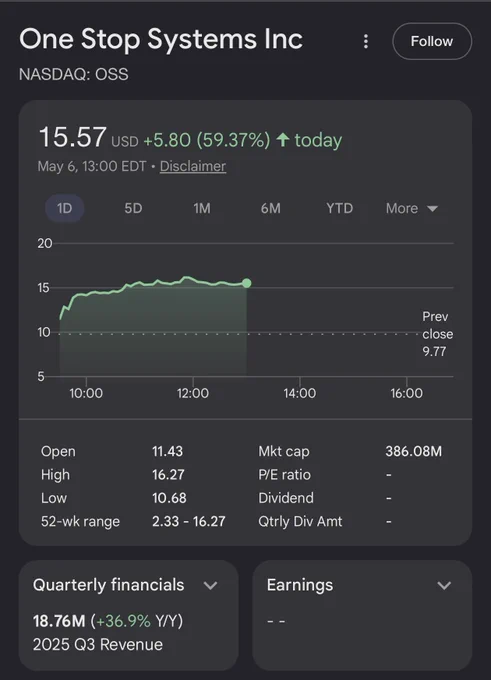Switch to the 5D chart range
The height and width of the screenshot is (680, 491).
click(x=133, y=208)
